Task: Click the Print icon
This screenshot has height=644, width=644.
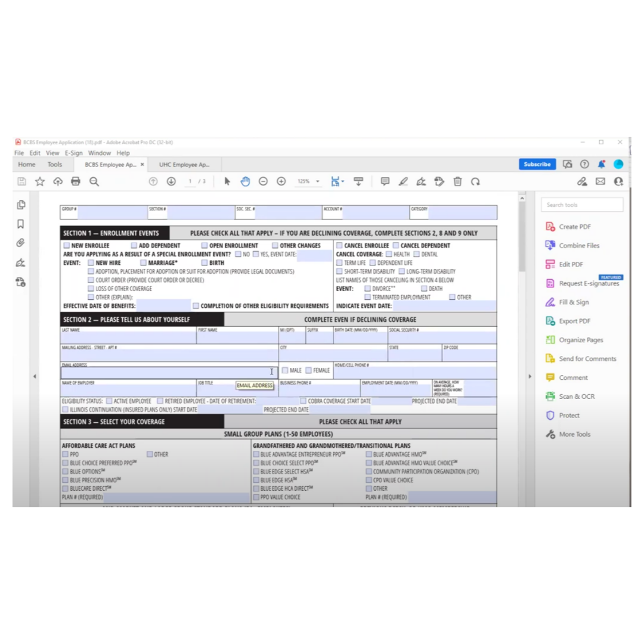Action: pos(76,181)
